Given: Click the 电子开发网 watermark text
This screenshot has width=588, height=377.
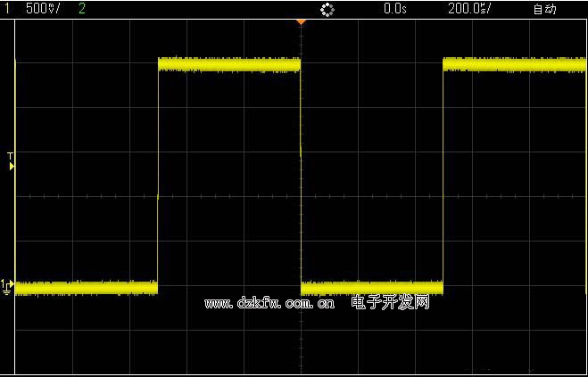Looking at the screenshot, I should coord(391,303).
